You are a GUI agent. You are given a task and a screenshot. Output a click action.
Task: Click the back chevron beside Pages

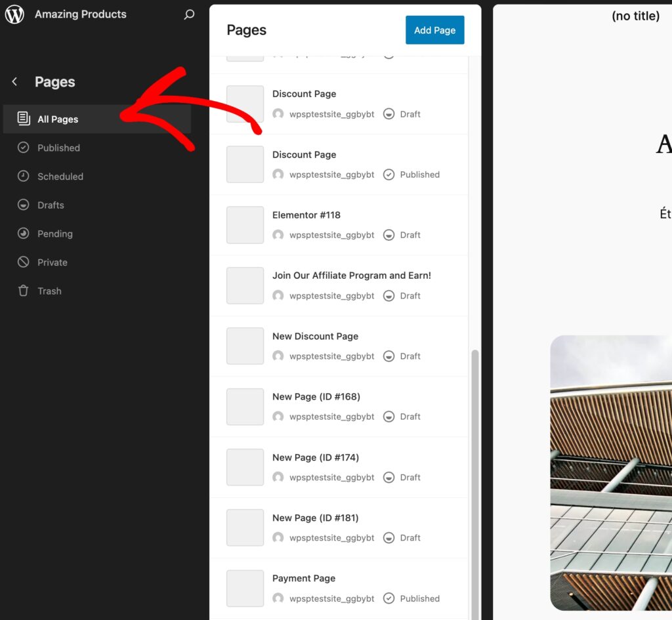tap(14, 82)
